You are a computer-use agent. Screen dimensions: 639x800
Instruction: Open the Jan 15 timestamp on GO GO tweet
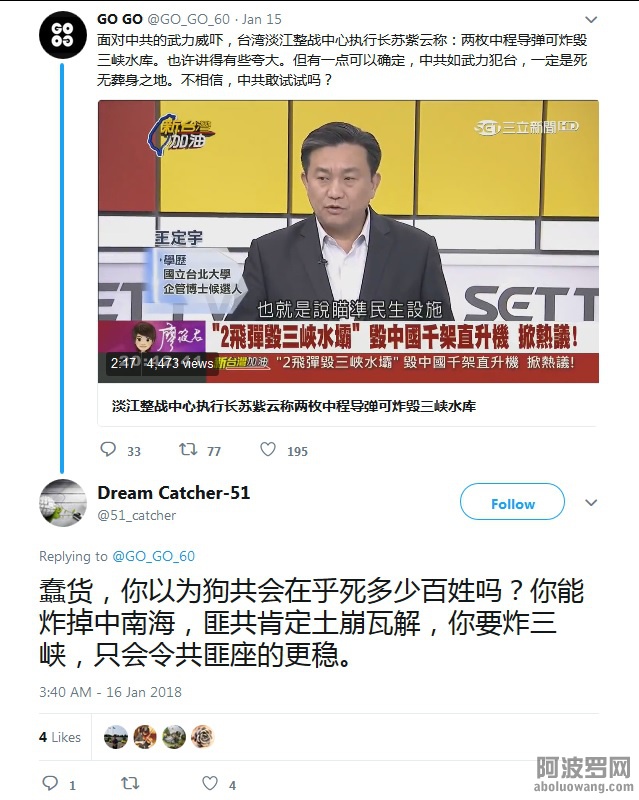coord(262,19)
